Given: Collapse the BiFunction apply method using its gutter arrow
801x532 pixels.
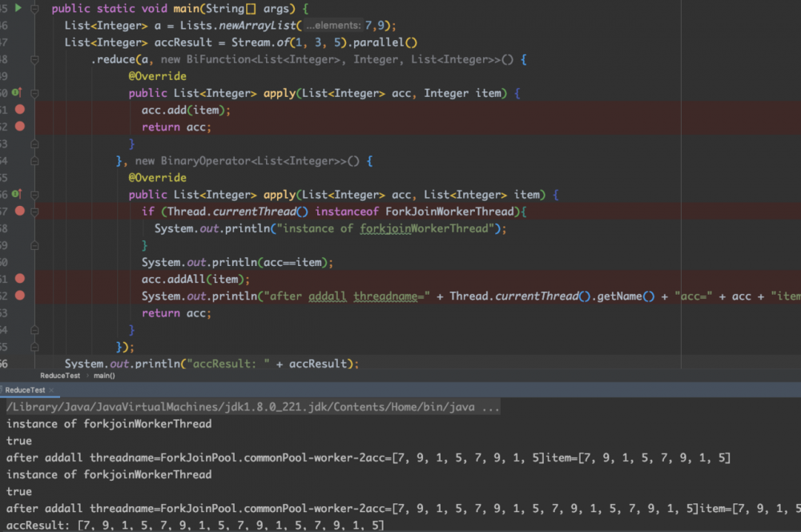Looking at the screenshot, I should click(x=34, y=93).
